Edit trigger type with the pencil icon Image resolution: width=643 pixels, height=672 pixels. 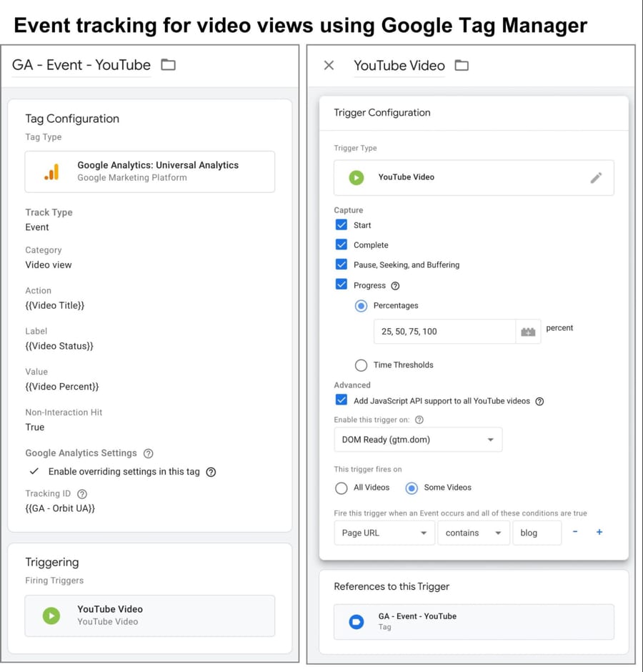point(596,177)
